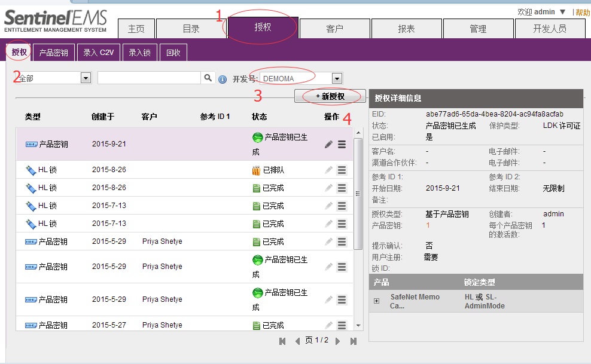
Task: Expand the SafeNet Memo product row
Action: (376, 301)
